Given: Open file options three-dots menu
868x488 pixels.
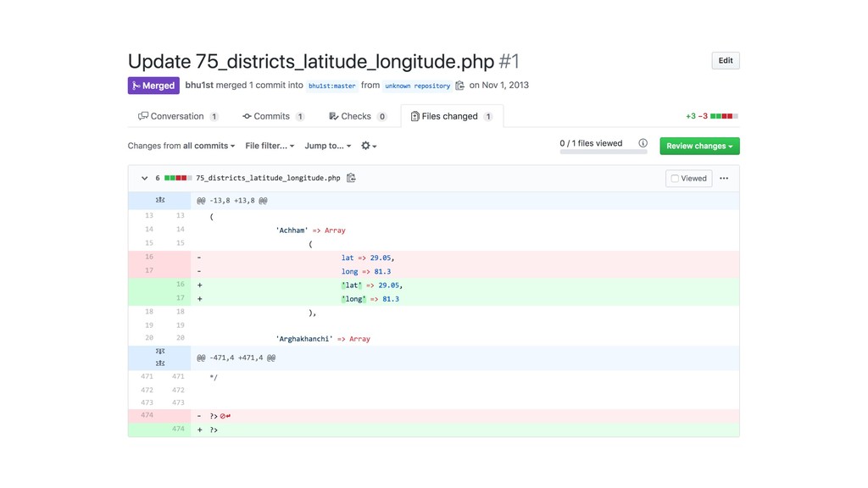Looking at the screenshot, I should tap(724, 178).
